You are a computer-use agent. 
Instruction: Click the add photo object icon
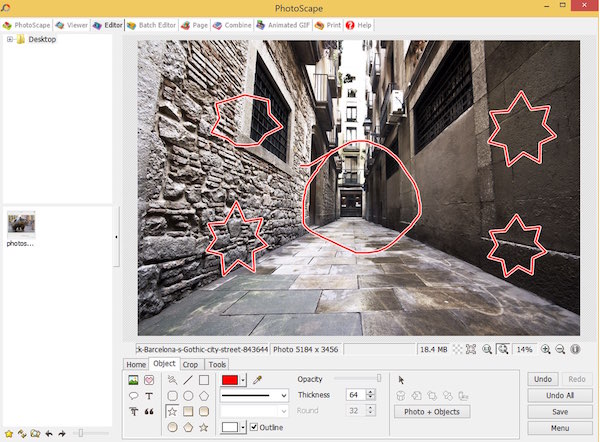click(133, 381)
